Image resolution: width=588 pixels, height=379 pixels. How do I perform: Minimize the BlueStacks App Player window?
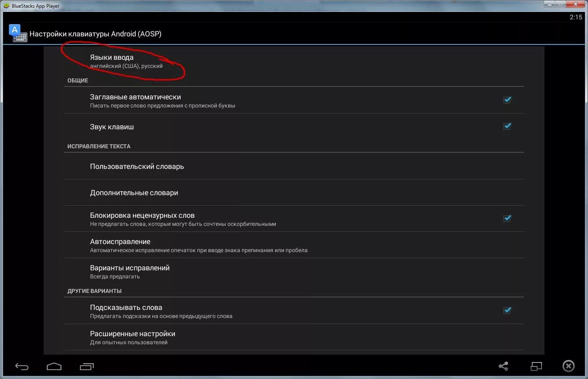(549, 4)
